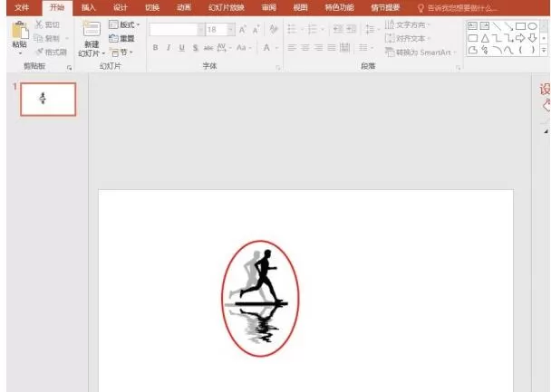Decrease list indent level

(x=338, y=29)
